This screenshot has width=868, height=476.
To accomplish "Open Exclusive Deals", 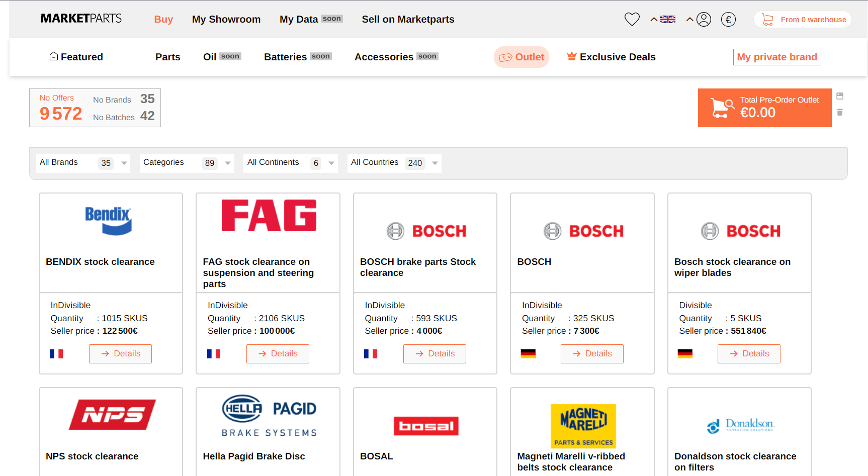I will tap(611, 57).
